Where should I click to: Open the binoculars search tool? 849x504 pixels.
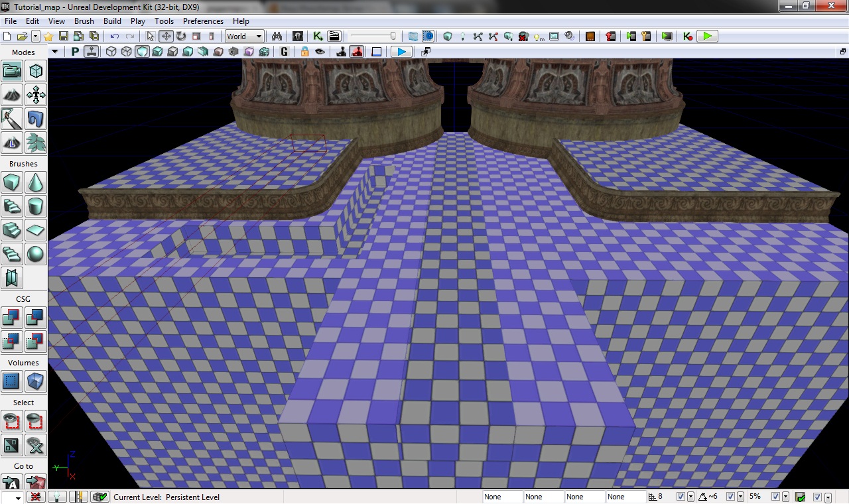(x=277, y=36)
